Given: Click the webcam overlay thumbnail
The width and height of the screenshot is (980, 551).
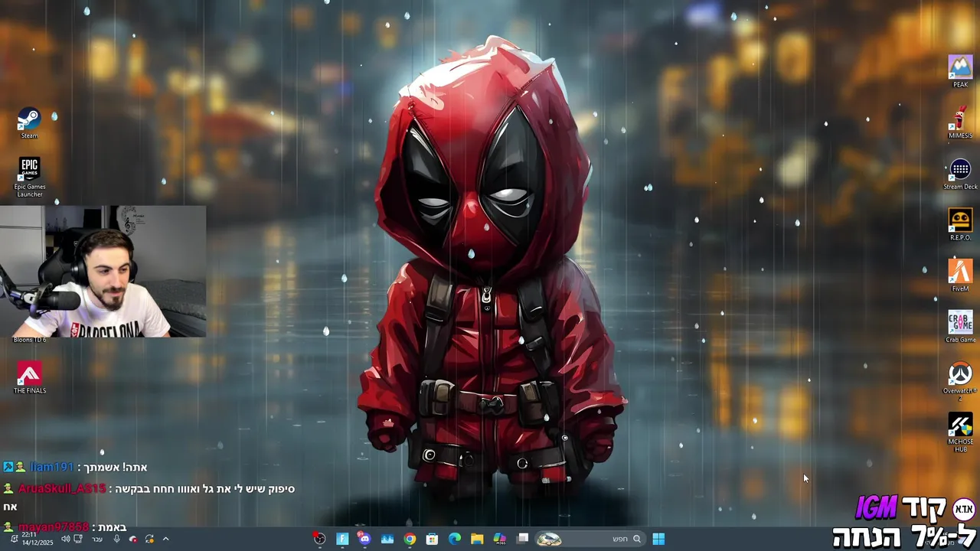Looking at the screenshot, I should [x=103, y=271].
